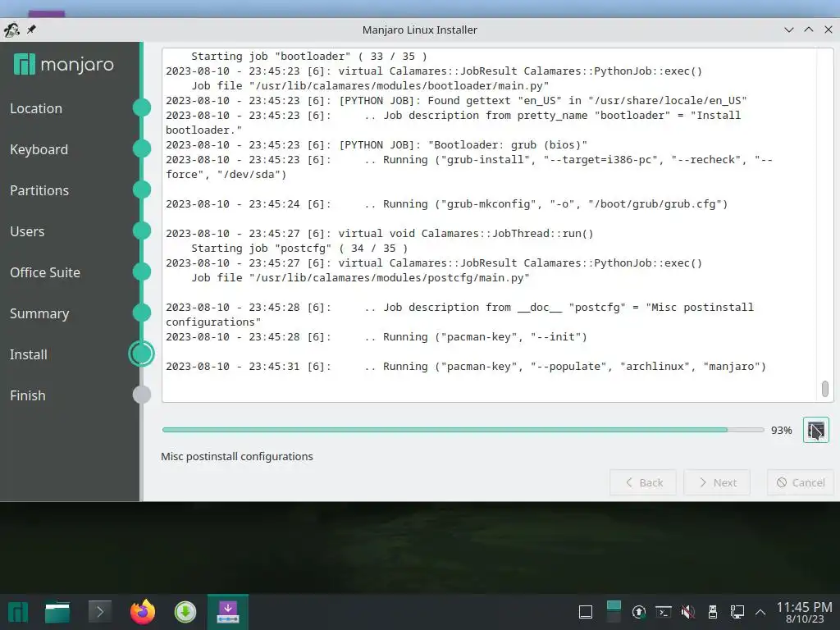840x630 pixels.
Task: Click the Manjaro logo in sidebar
Action: pos(63,64)
